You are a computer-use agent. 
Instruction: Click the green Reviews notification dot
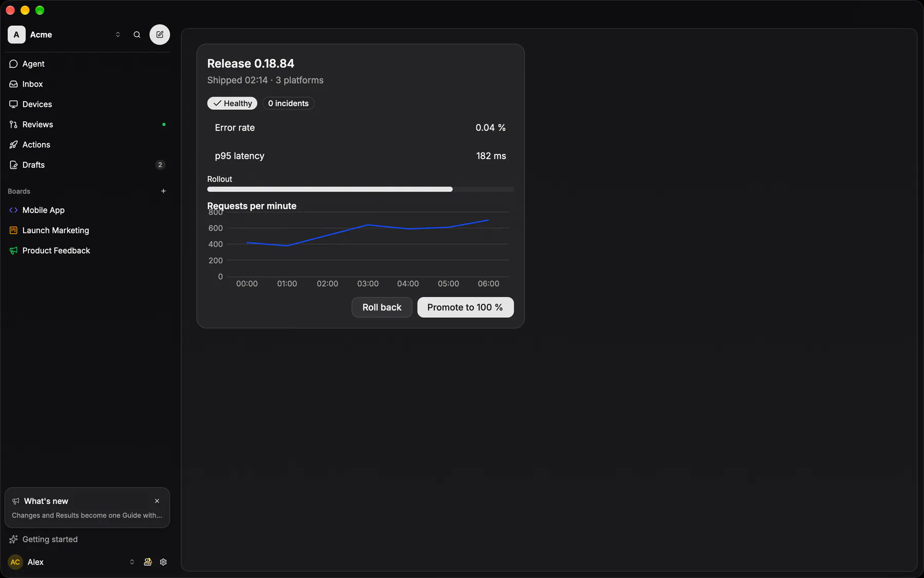click(x=164, y=124)
